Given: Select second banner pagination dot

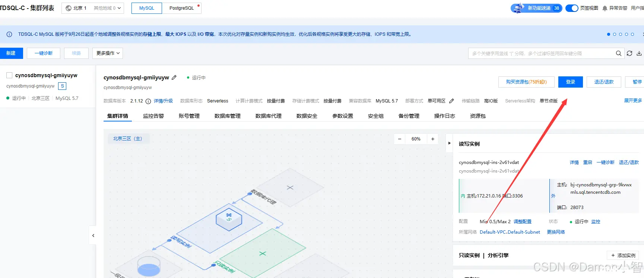Looking at the screenshot, I should 615,34.
